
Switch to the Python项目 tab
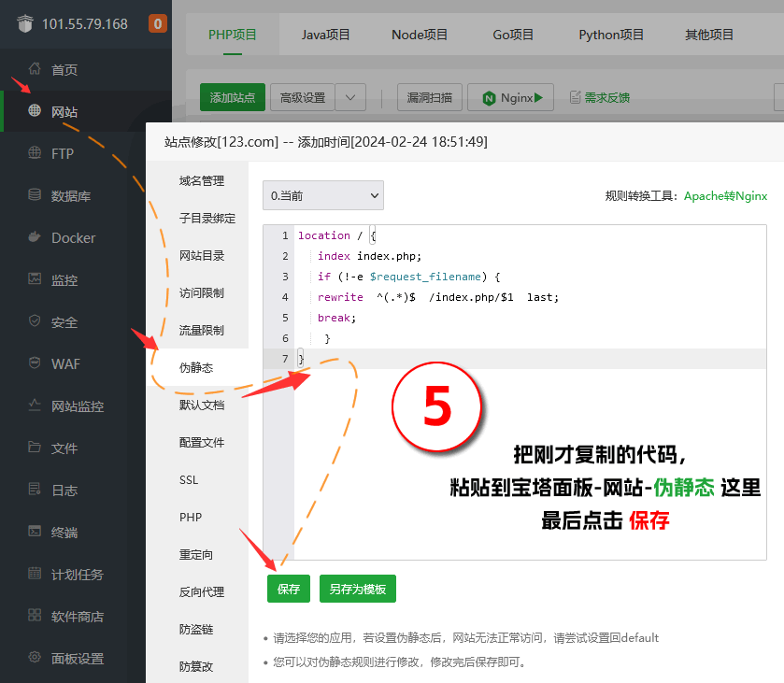(611, 33)
